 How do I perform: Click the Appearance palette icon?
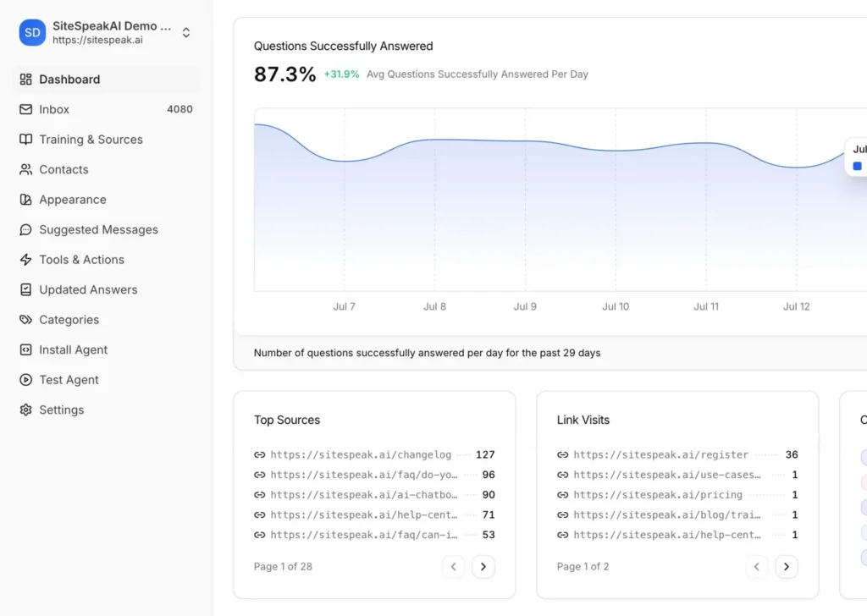25,200
